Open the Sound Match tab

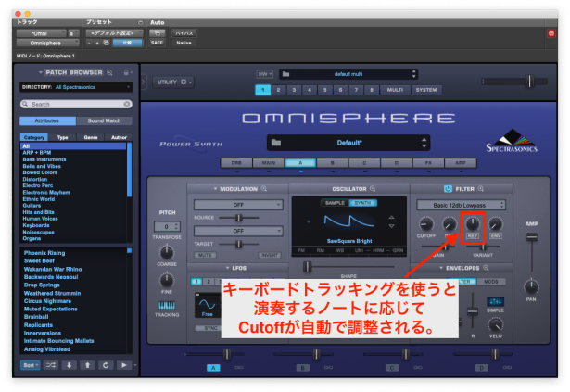pos(103,120)
